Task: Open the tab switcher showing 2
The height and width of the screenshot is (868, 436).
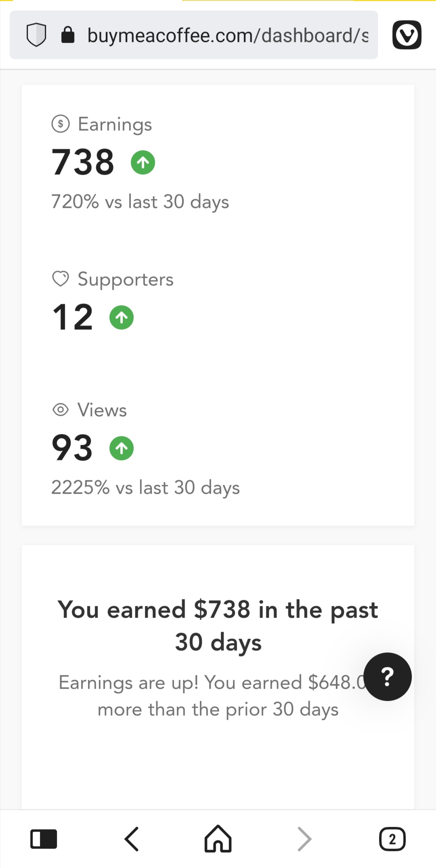Action: (x=392, y=839)
